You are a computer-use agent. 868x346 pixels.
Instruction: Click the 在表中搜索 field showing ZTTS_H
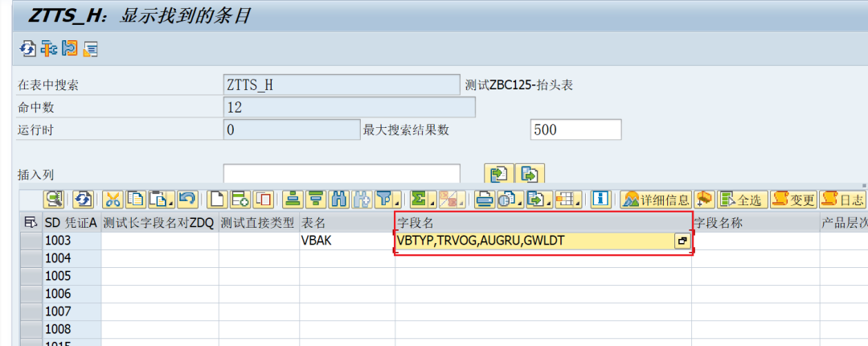pyautogui.click(x=342, y=84)
